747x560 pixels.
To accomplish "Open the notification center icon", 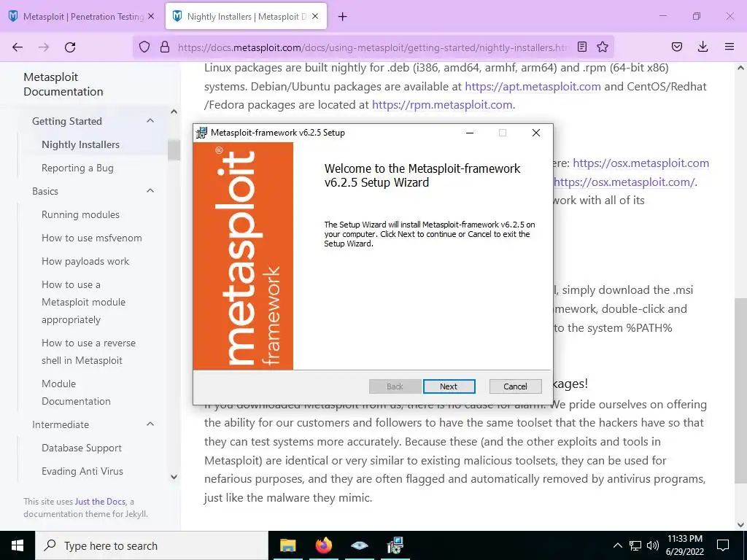I will coord(723,545).
